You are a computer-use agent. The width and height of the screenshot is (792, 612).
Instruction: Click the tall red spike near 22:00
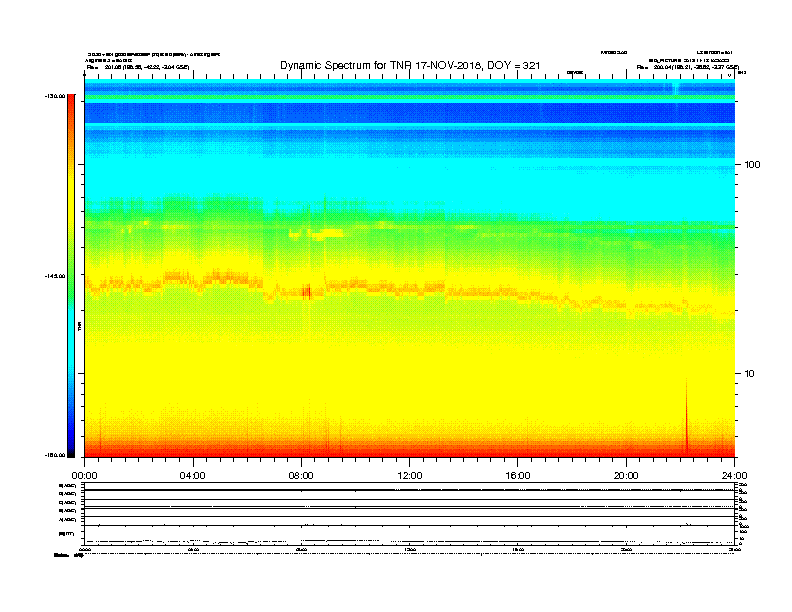(686, 417)
